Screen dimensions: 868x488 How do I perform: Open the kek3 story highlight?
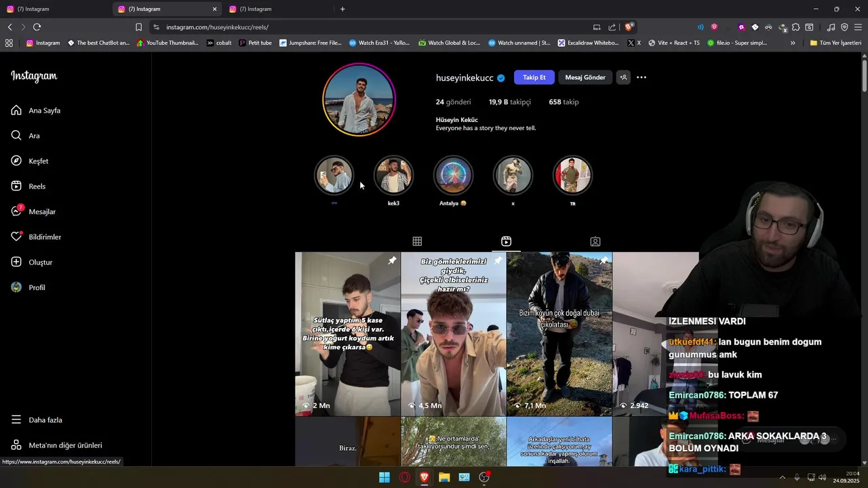tap(393, 176)
